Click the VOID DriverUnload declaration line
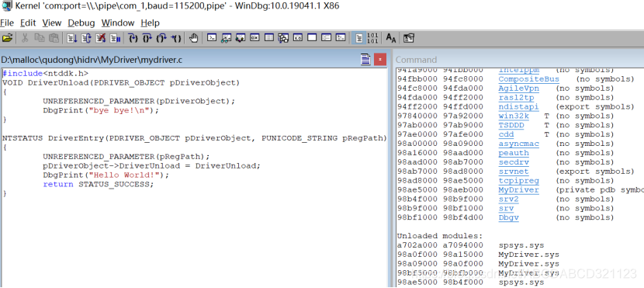This screenshot has width=644, height=288. 121,82
